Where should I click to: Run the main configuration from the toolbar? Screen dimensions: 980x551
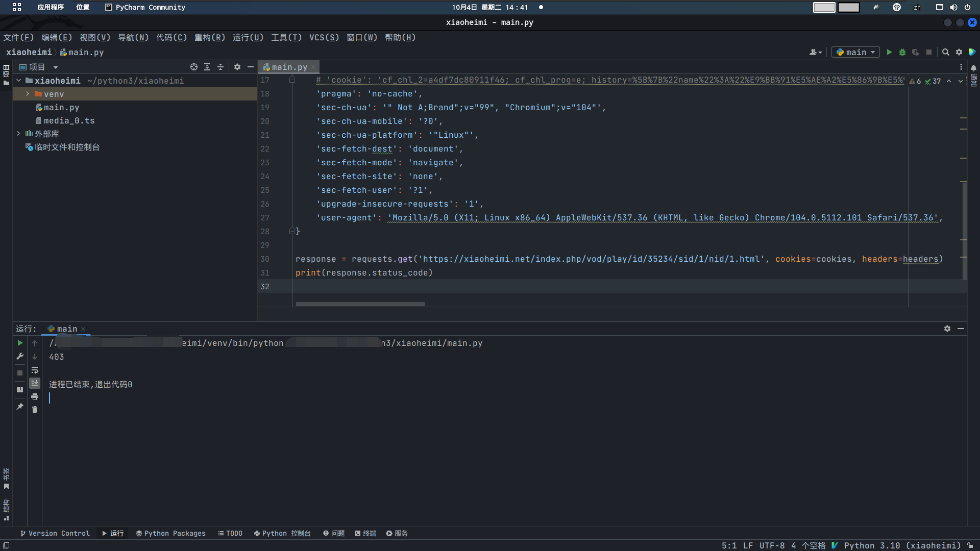tap(889, 52)
